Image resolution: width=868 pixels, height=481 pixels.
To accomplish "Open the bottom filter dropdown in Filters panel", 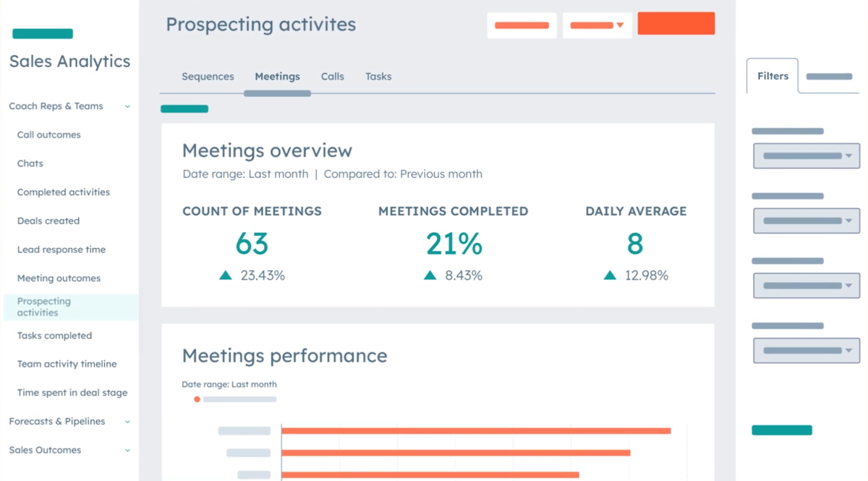I will (x=806, y=350).
